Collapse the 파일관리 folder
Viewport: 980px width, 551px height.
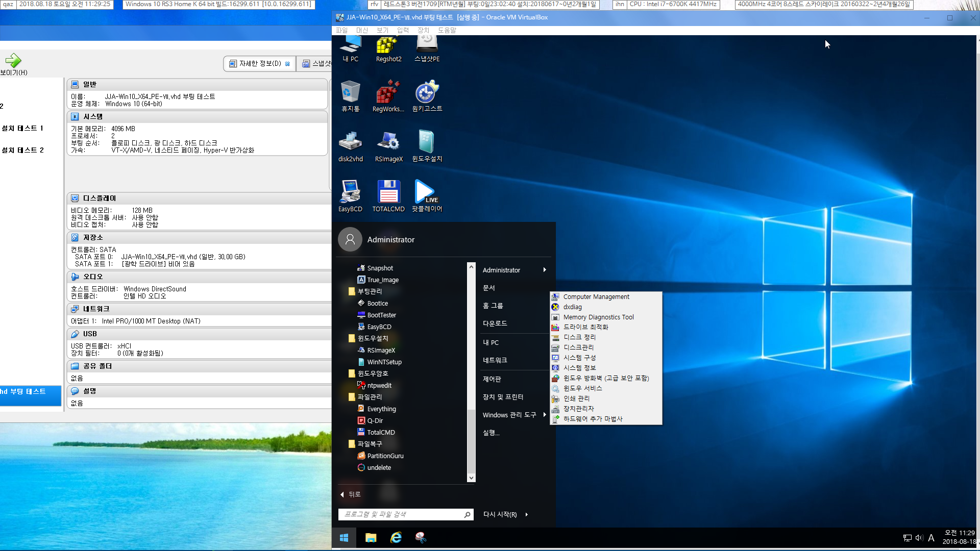click(x=365, y=397)
